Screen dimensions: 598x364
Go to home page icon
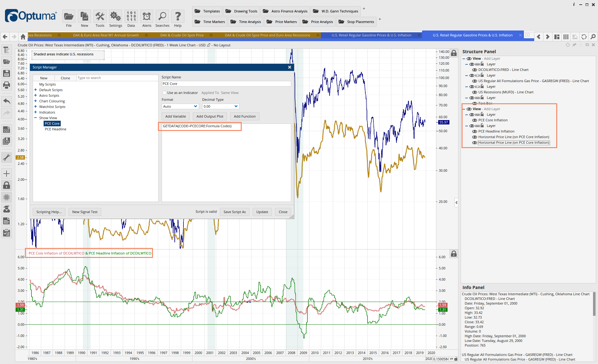point(23,37)
